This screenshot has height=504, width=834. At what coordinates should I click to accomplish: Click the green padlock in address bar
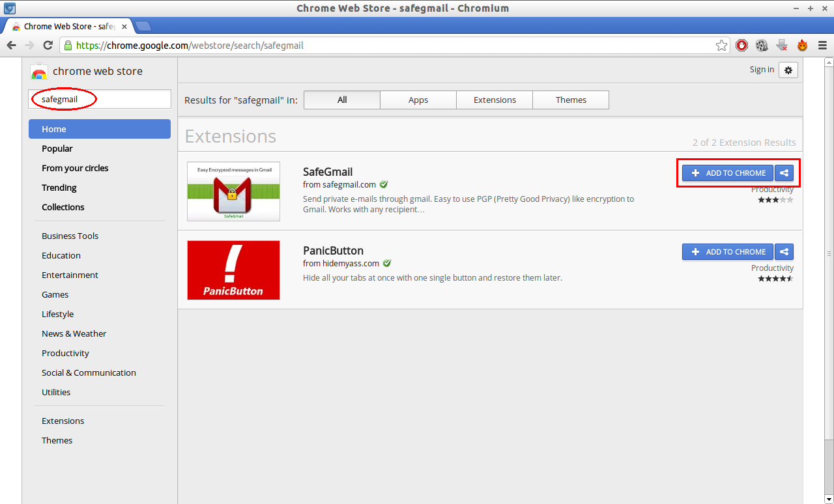point(68,46)
